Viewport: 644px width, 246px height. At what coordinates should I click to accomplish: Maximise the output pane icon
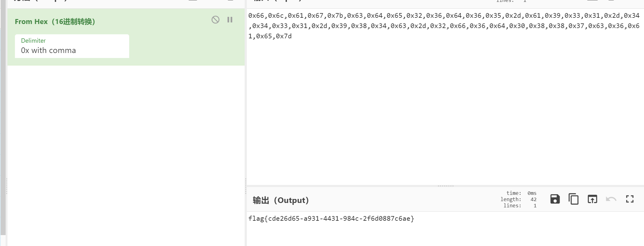click(x=630, y=199)
